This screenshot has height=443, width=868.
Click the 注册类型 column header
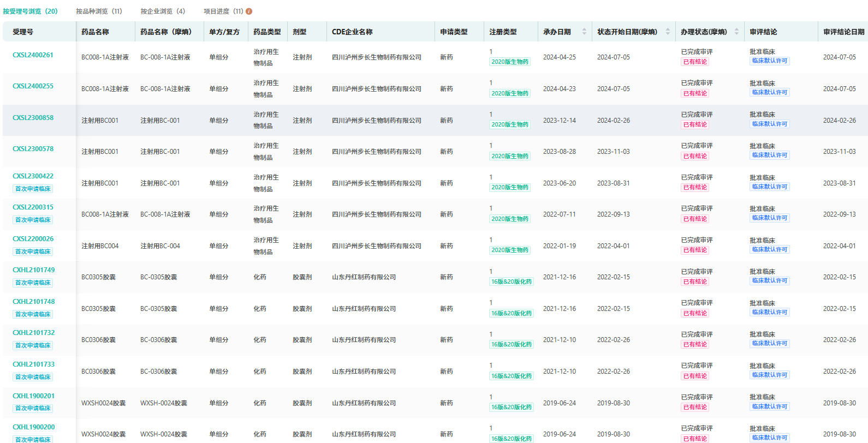tap(503, 32)
